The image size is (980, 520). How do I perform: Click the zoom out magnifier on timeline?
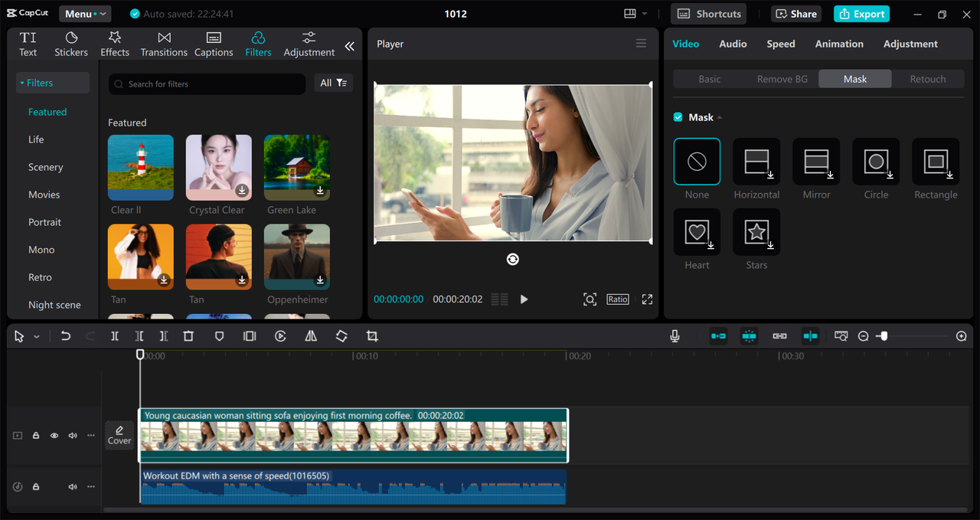pyautogui.click(x=863, y=336)
